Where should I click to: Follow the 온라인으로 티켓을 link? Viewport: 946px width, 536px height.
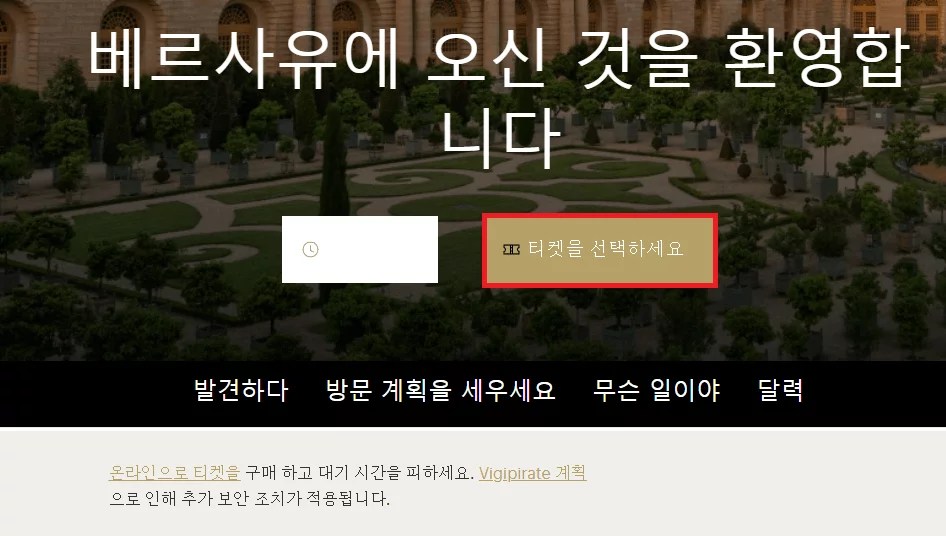point(175,473)
